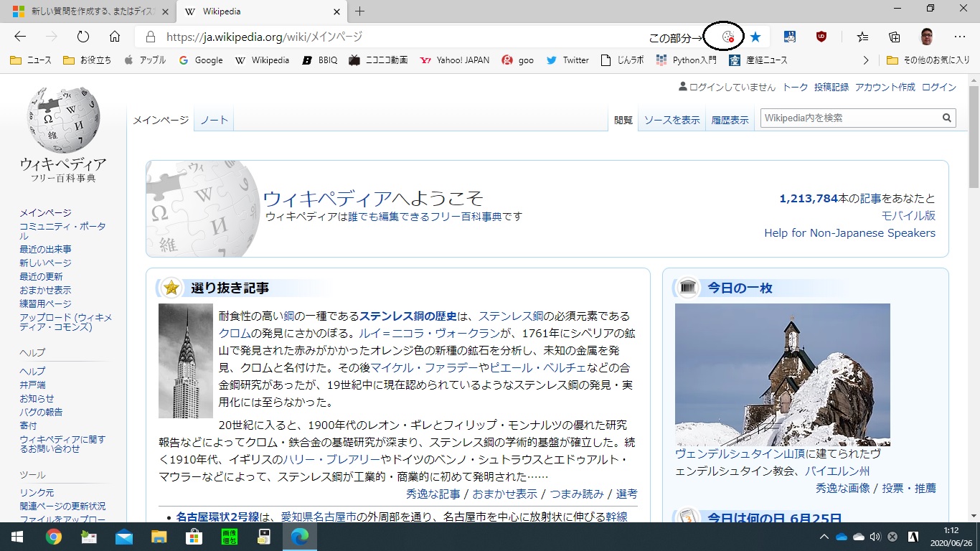Click the Chrysler Building thumbnail image
This screenshot has width=980, height=551.
point(186,361)
